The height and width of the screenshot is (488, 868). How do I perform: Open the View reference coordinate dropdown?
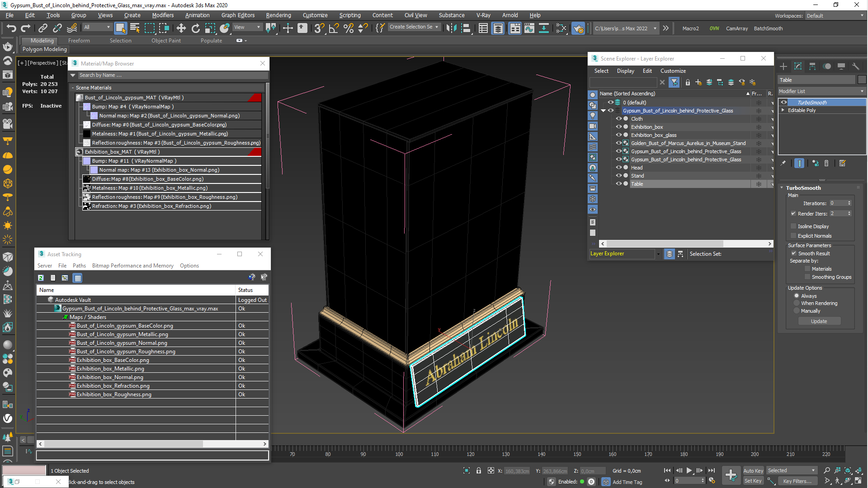pyautogui.click(x=247, y=27)
